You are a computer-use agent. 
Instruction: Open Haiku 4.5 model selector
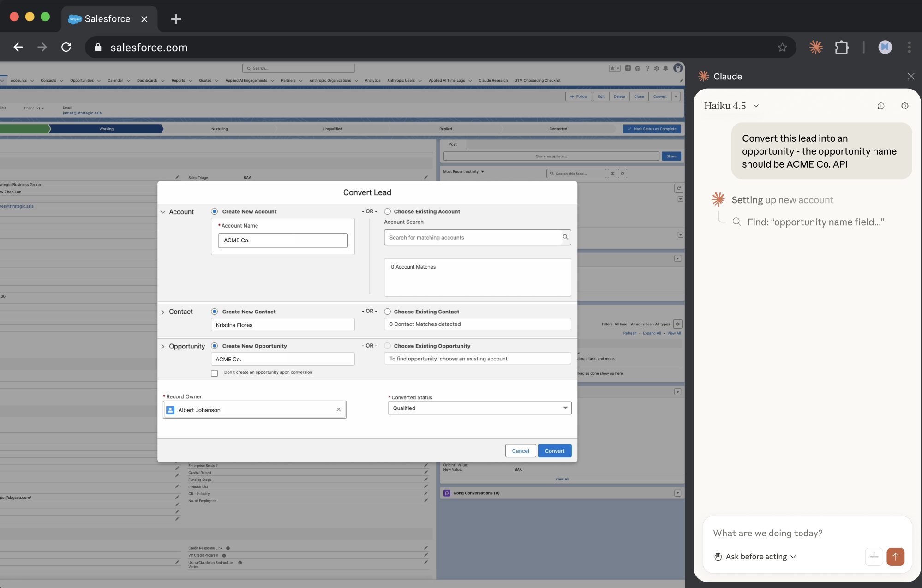tap(731, 106)
